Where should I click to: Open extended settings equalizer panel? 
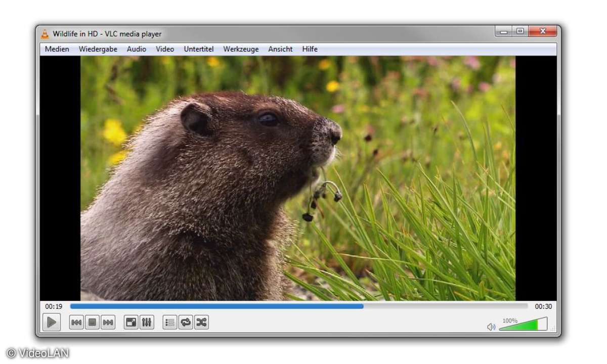point(147,323)
